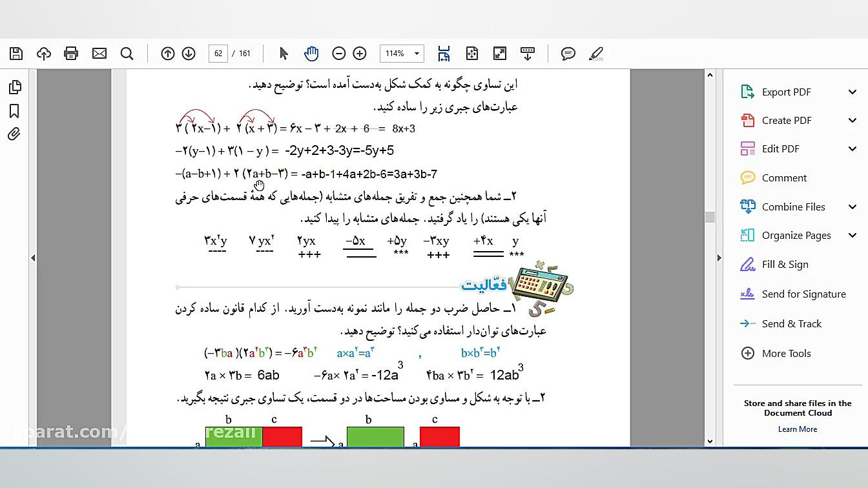Zoom in using the plus control

360,54
